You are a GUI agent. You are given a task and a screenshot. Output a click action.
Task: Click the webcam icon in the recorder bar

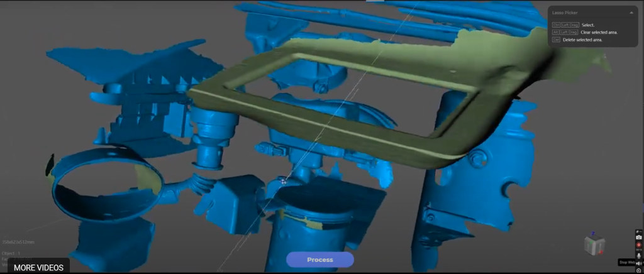[x=639, y=270]
